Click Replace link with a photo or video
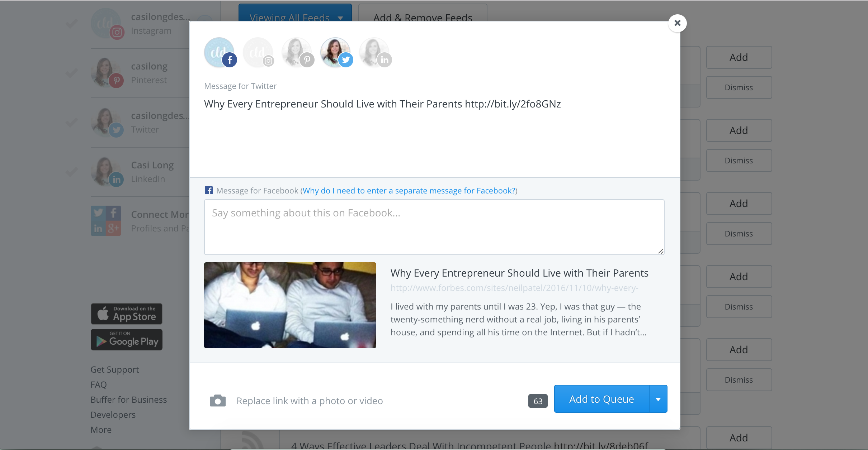 (310, 401)
